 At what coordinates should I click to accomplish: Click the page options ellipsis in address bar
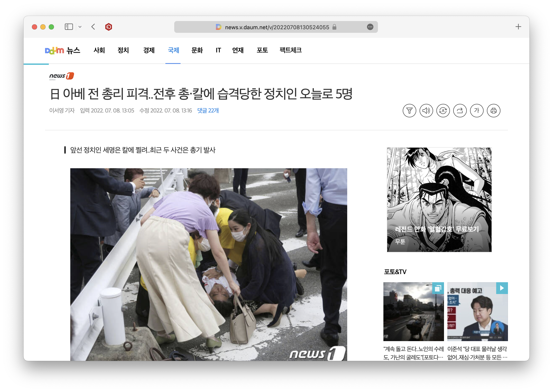[x=370, y=27]
